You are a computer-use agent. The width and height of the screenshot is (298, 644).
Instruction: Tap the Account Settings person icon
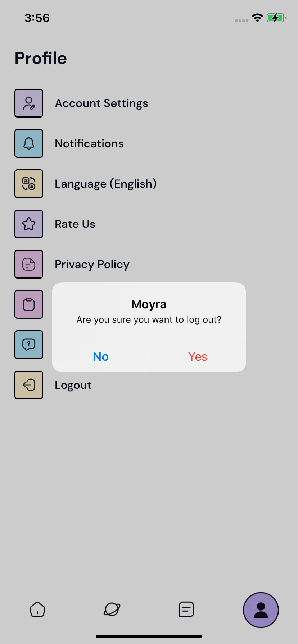click(x=29, y=103)
